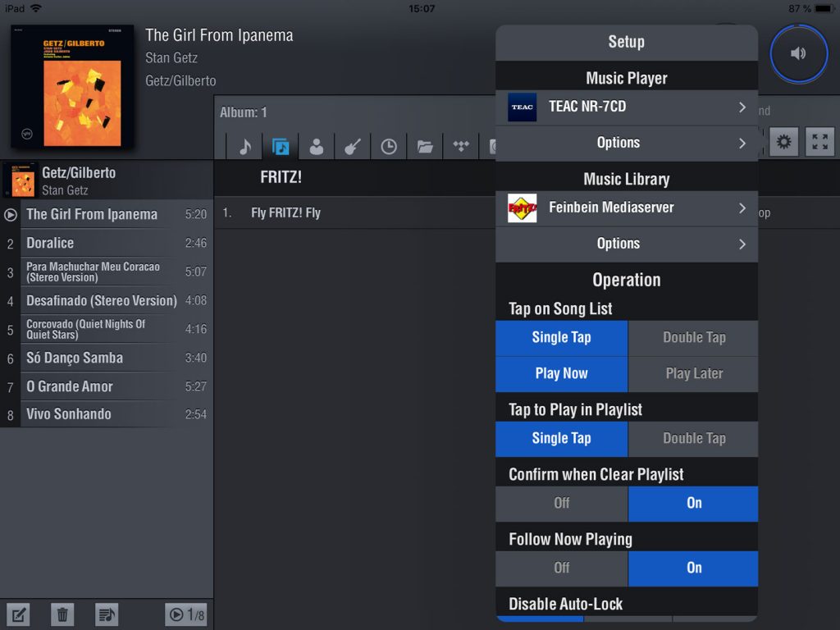
Task: Open the Folders browse tab
Action: [425, 146]
